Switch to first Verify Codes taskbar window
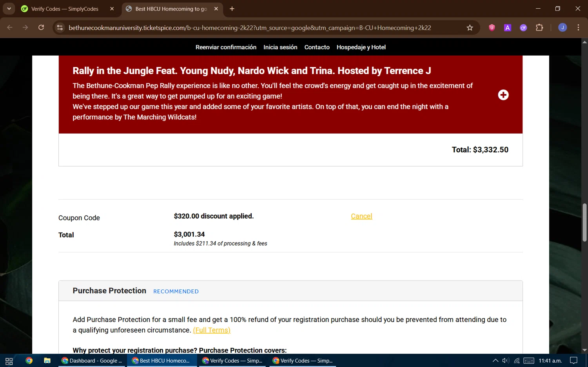This screenshot has height=367, width=588. [232, 361]
